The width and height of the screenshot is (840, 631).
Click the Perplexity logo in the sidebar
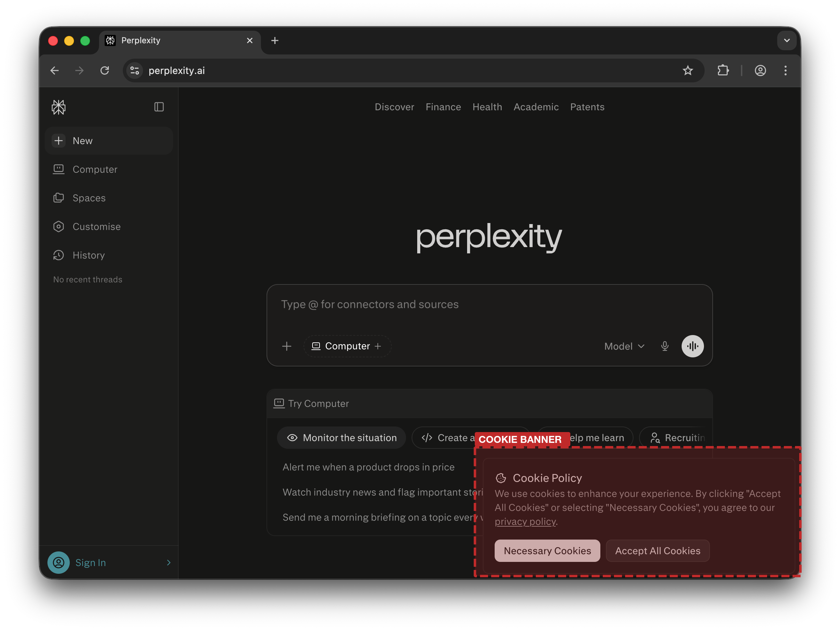point(59,107)
